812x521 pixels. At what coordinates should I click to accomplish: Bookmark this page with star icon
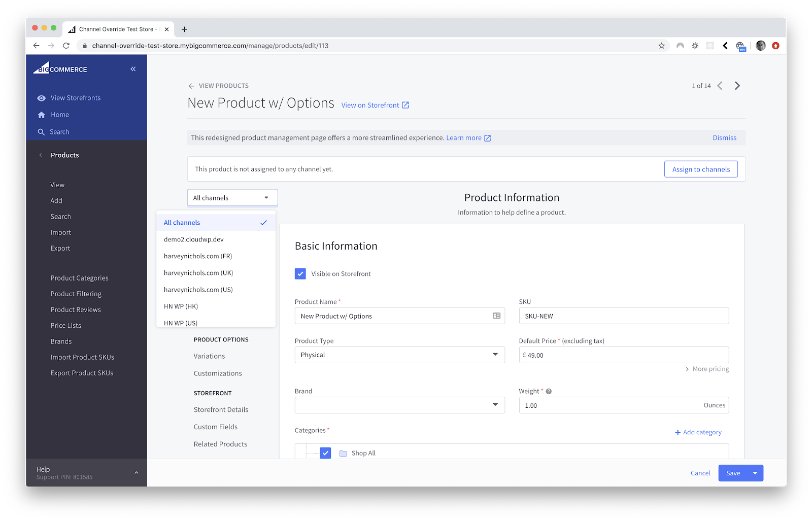point(661,46)
